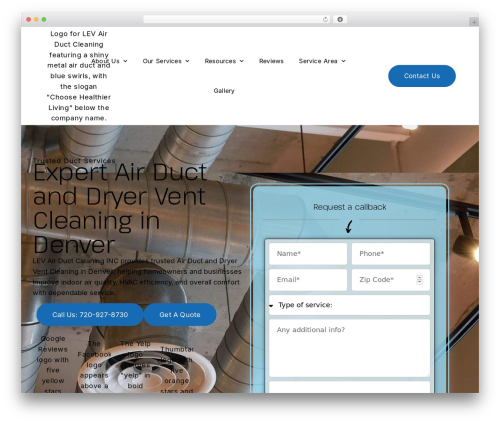
Task: Click the green maximize window dot
Action: [x=44, y=19]
